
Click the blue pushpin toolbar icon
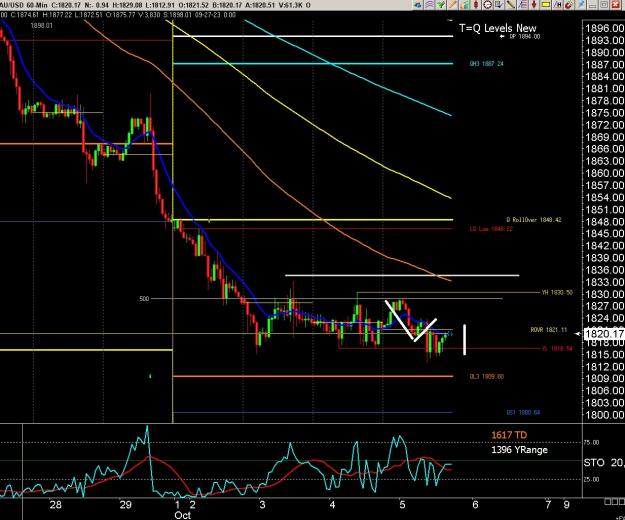(581, 5)
